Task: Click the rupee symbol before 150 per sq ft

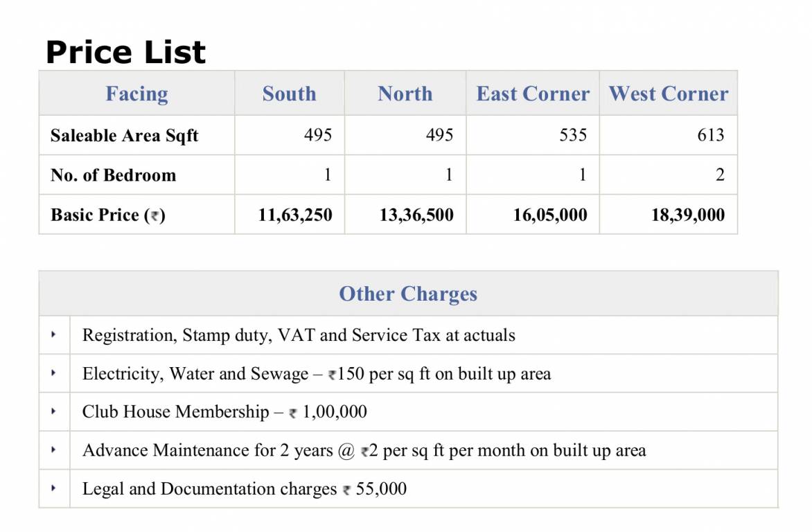Action: click(332, 375)
